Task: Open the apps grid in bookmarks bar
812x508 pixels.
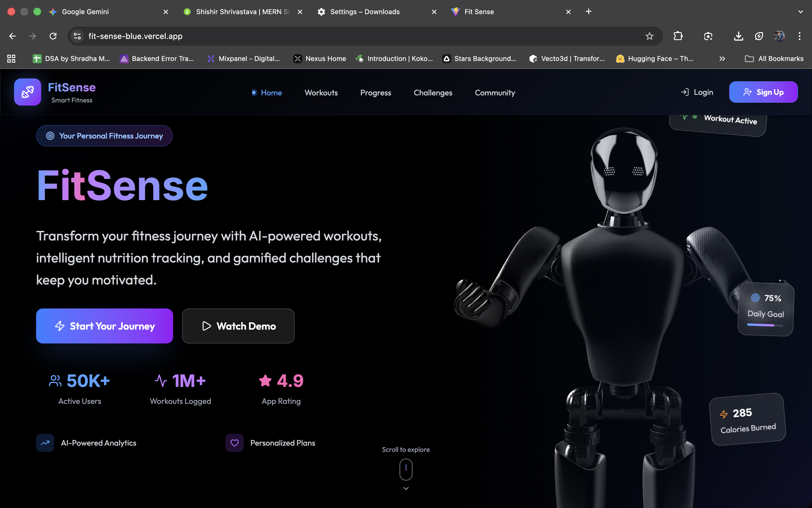Action: [x=11, y=58]
